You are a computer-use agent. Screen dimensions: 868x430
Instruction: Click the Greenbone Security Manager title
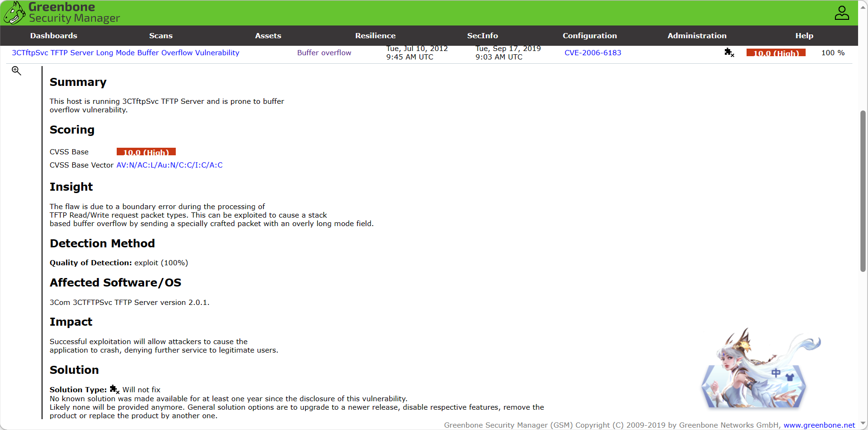[x=74, y=13]
